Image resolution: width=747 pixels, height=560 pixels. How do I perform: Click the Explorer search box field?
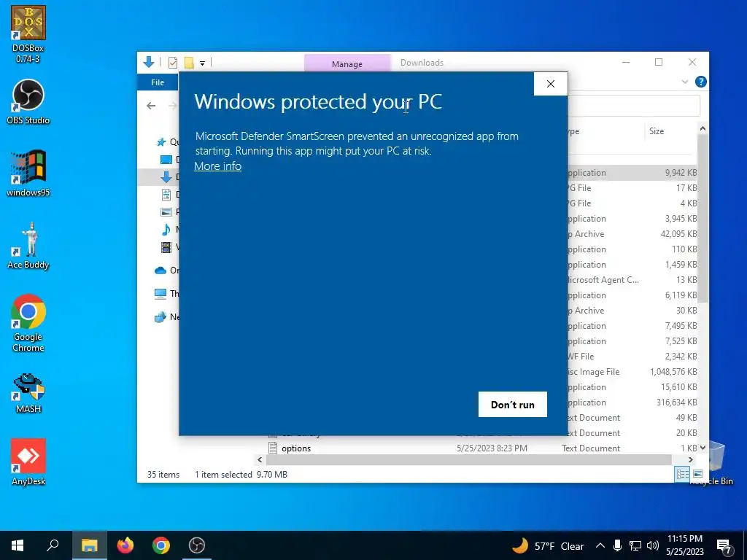point(634,106)
